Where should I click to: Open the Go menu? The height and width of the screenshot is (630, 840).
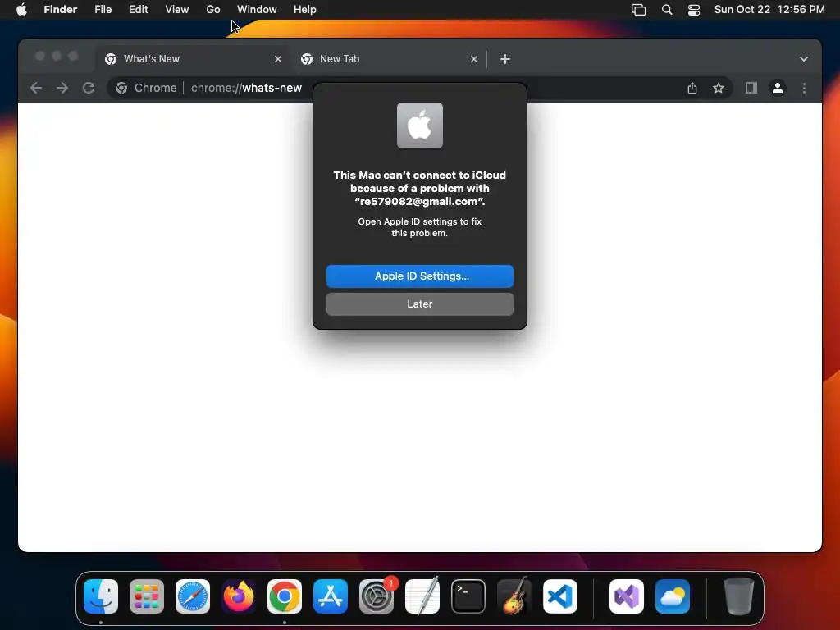click(x=212, y=10)
